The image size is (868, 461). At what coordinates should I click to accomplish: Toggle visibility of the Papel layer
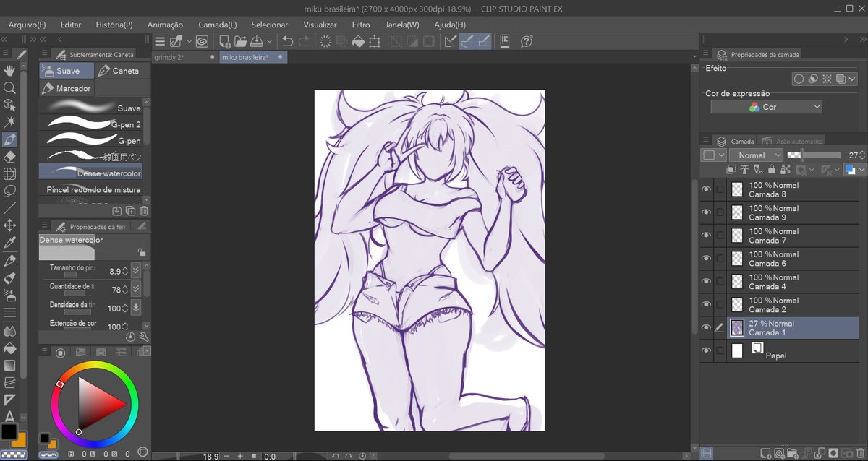pyautogui.click(x=707, y=351)
